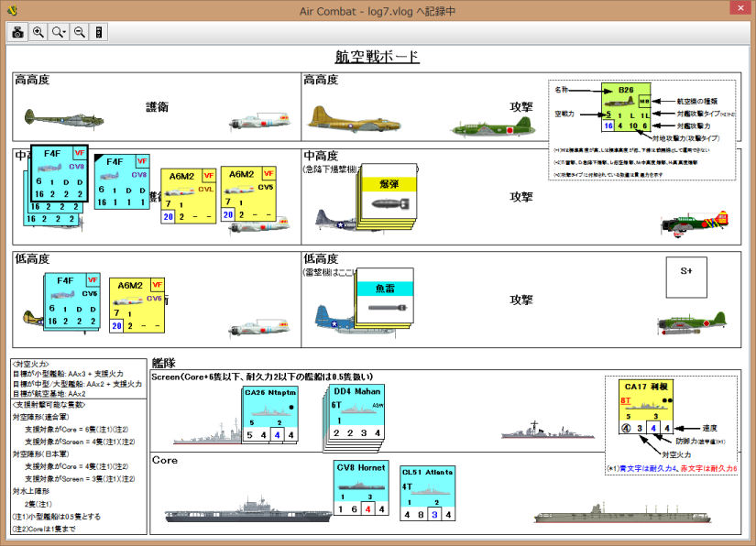Select the CL51 Atlanta cruiser counter
Image resolution: width=756 pixels, height=546 pixels.
[x=427, y=493]
